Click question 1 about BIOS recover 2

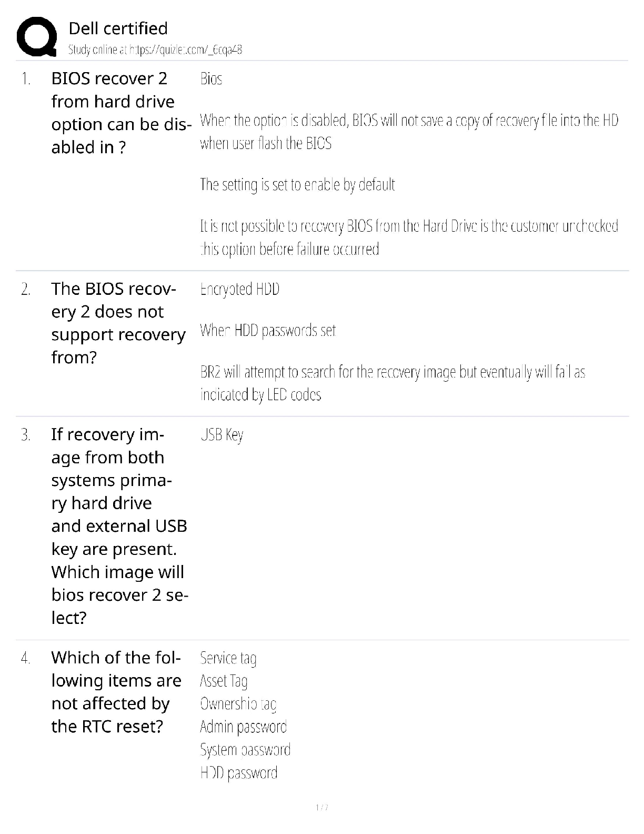(x=120, y=113)
